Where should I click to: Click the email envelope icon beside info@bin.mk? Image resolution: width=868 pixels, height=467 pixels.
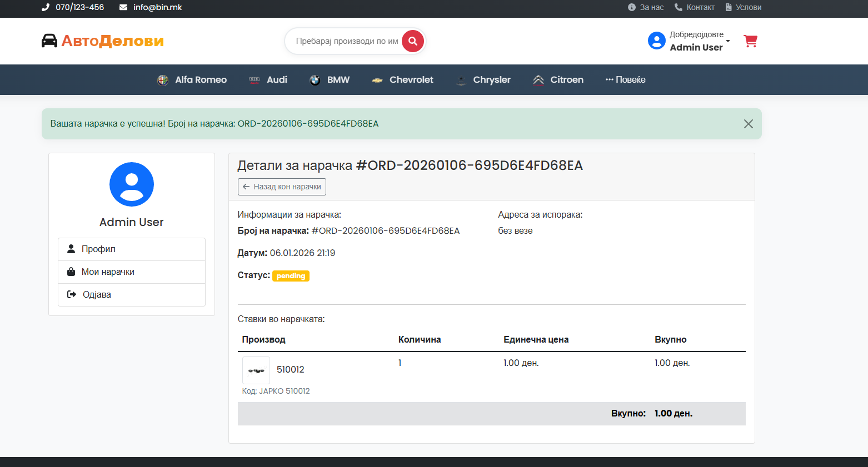point(123,7)
